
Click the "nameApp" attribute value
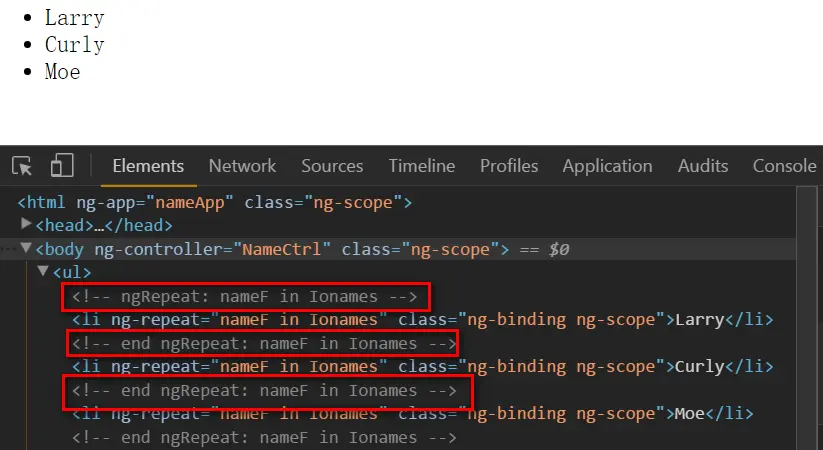click(x=189, y=202)
